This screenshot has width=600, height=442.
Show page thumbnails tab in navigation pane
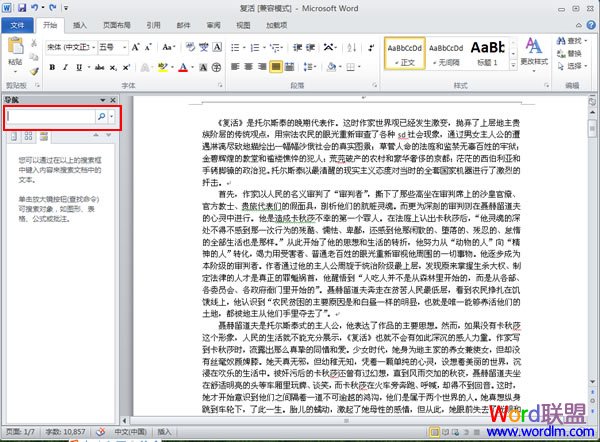[x=30, y=136]
